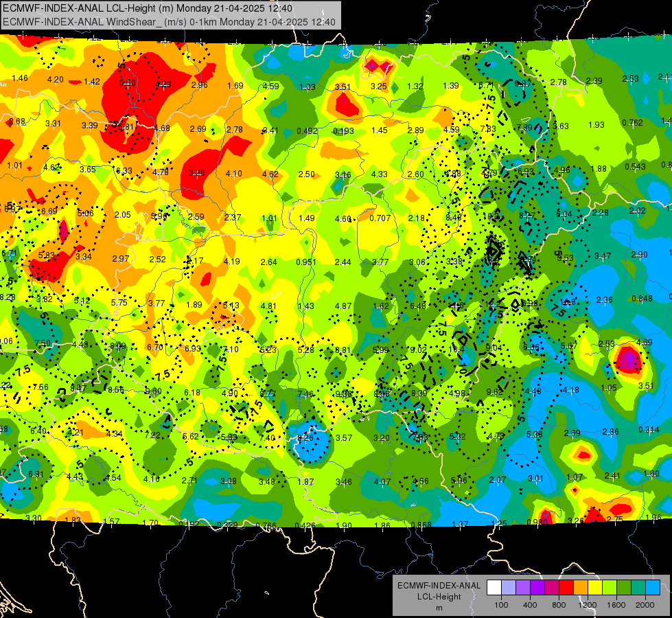Click the 10.4 wind shear value

tap(456, 350)
